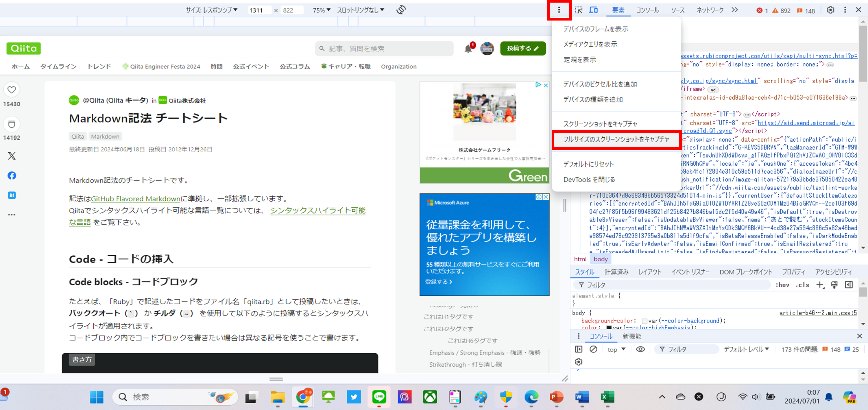Click the clear console icon
The width and height of the screenshot is (868, 410).
[593, 349]
